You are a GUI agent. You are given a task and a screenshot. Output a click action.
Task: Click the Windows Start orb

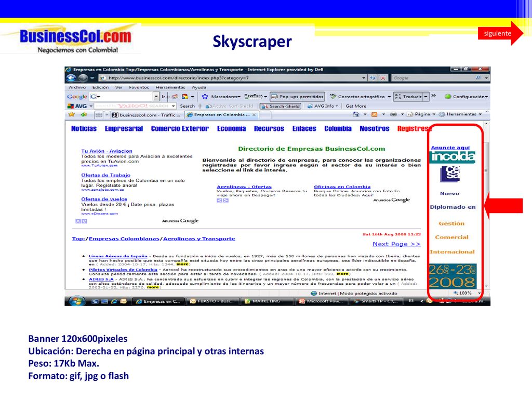(77, 301)
